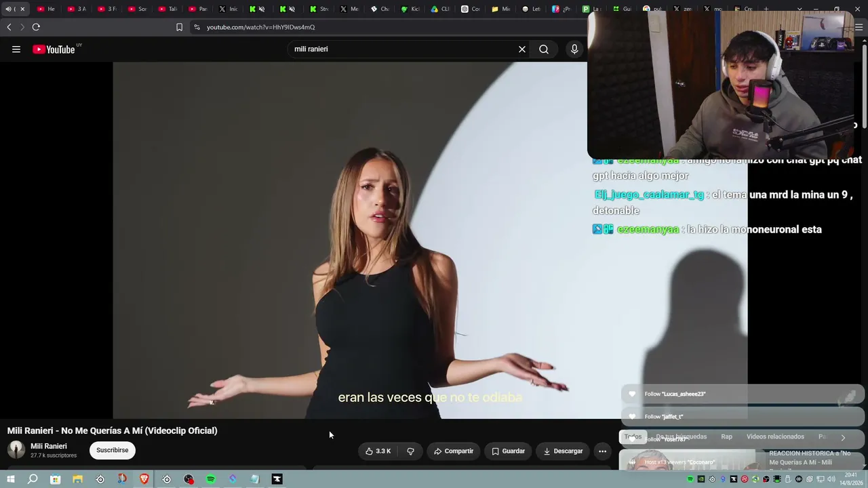
Task: Like the video with 3.3 K likes
Action: [378, 451]
